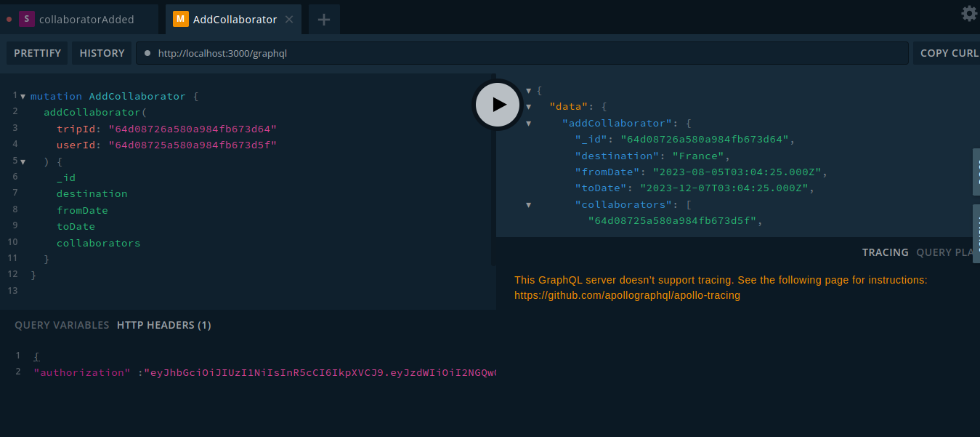Click the "France" value in the response
This screenshot has width=980, height=437.
[697, 156]
